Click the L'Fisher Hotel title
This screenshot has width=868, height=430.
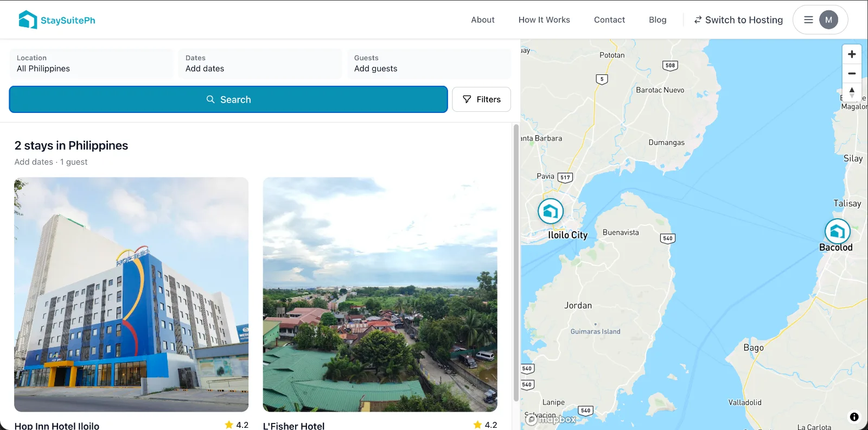293,426
